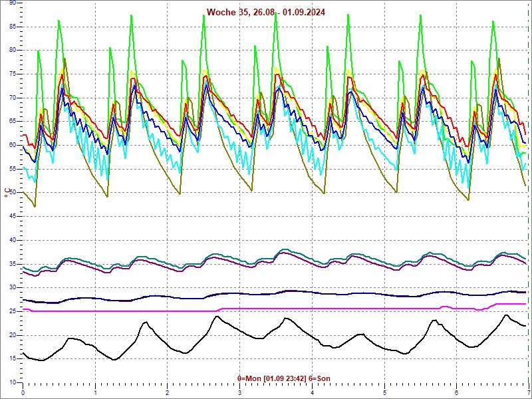The image size is (532, 399).
Task: Click the x-axis day label 4
Action: point(312,393)
